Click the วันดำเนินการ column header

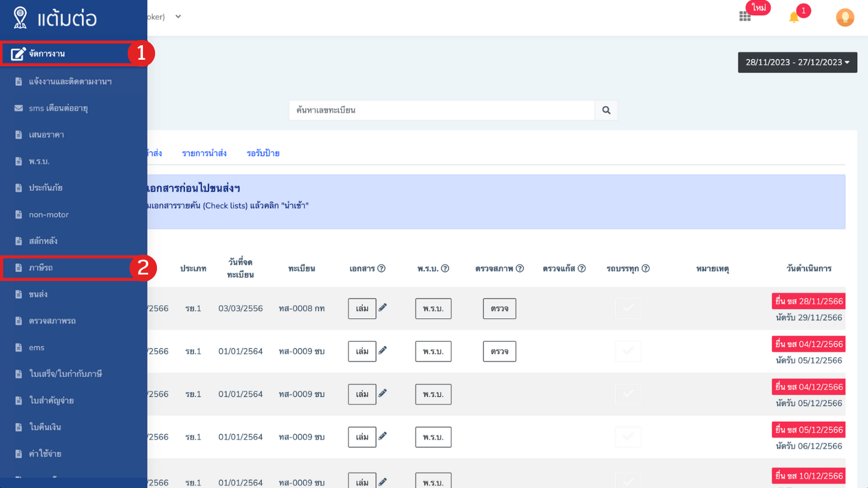pos(809,268)
